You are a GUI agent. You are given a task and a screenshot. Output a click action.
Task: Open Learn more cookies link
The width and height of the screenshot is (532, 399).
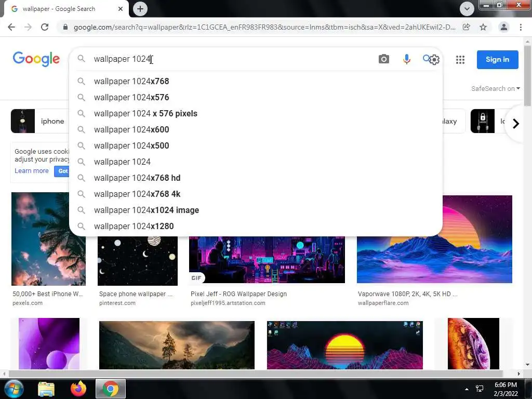[32, 170]
